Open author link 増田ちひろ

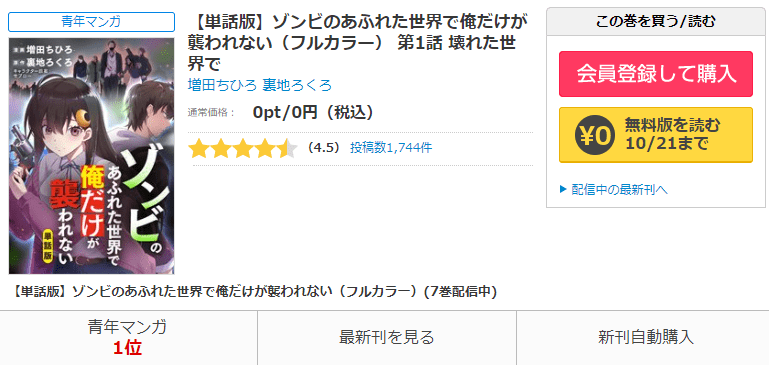coord(222,85)
